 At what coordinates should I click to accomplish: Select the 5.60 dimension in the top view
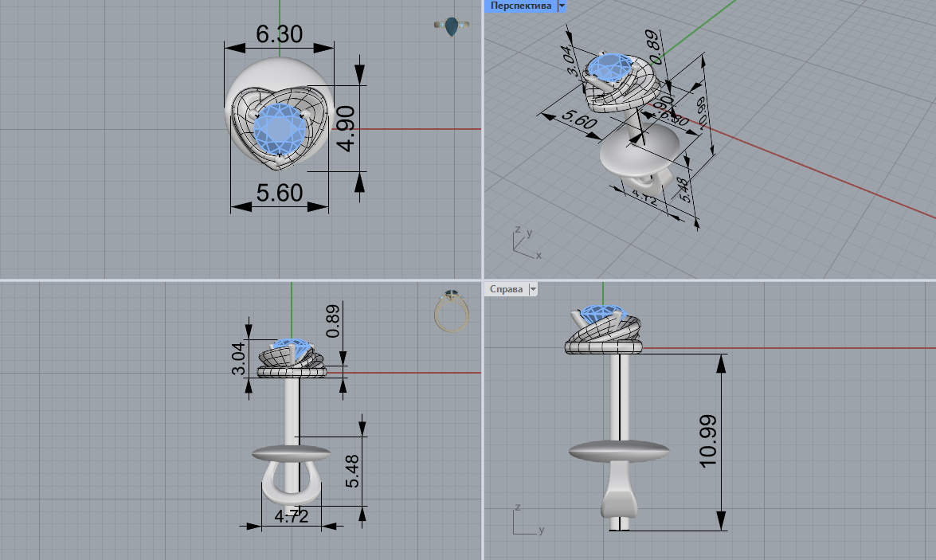tap(280, 193)
